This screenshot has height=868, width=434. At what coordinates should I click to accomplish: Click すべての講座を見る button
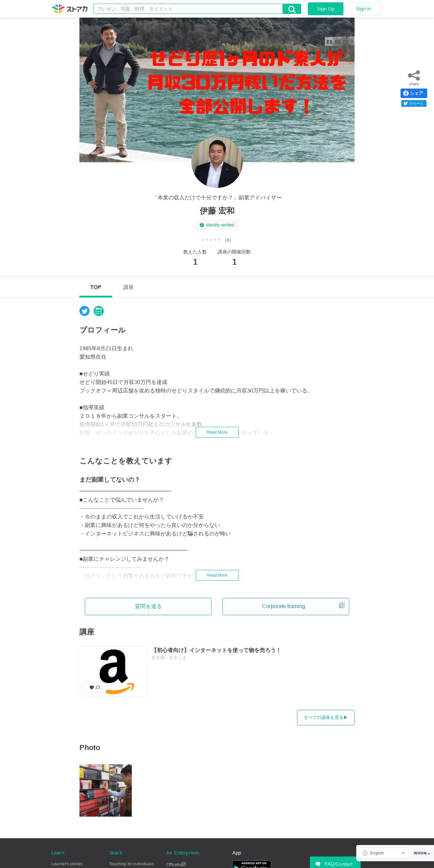[x=326, y=718]
